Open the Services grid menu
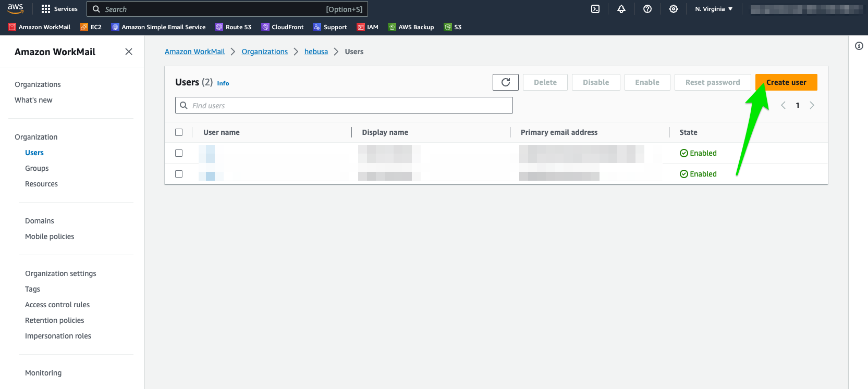This screenshot has width=868, height=389. click(59, 9)
